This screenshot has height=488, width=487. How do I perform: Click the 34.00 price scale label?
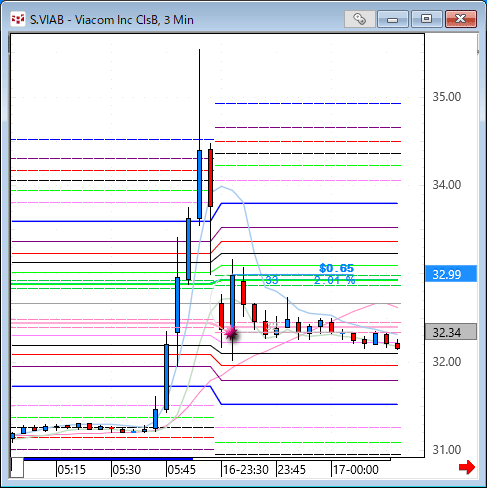click(x=447, y=185)
